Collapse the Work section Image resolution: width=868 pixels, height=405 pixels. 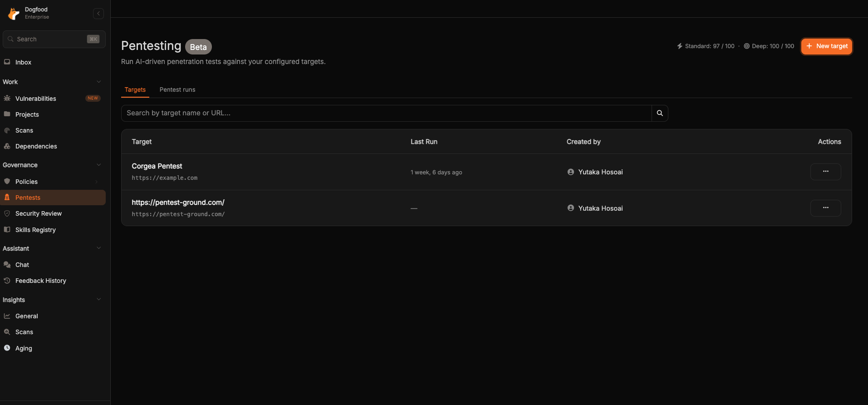coord(99,82)
